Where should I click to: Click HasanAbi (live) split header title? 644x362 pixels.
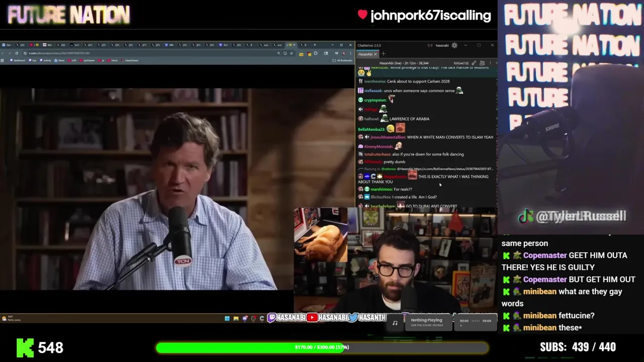(404, 63)
